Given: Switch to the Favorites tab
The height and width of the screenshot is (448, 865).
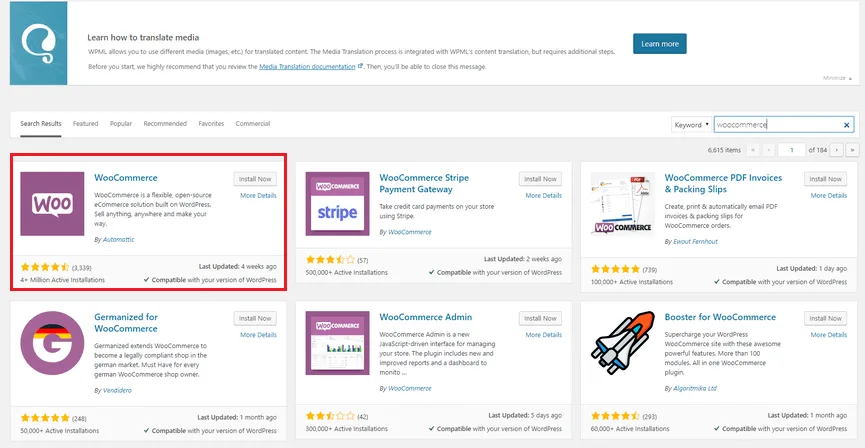Looking at the screenshot, I should pos(211,124).
